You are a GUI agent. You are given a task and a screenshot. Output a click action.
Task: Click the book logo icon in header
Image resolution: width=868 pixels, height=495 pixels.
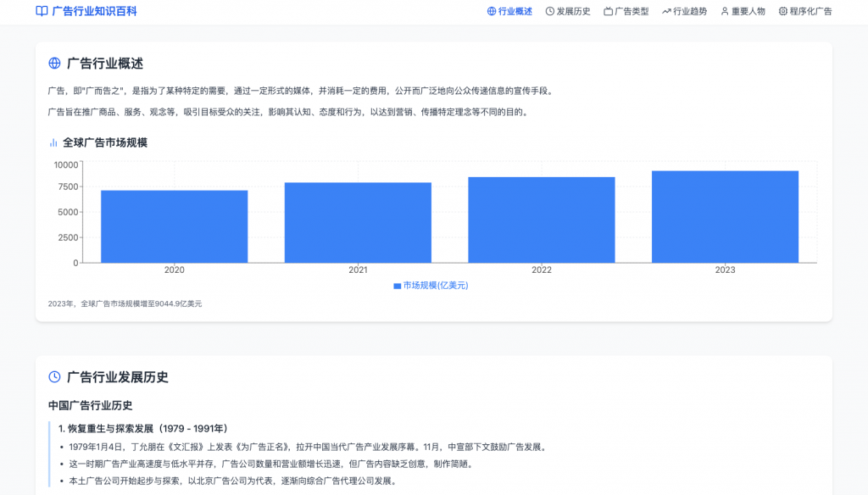[42, 11]
